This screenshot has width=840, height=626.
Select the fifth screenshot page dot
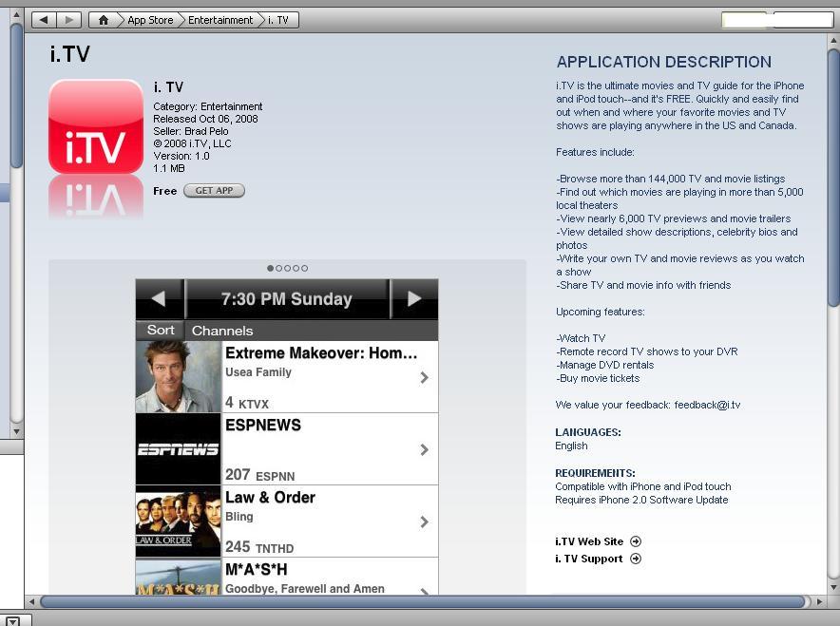pyautogui.click(x=304, y=268)
